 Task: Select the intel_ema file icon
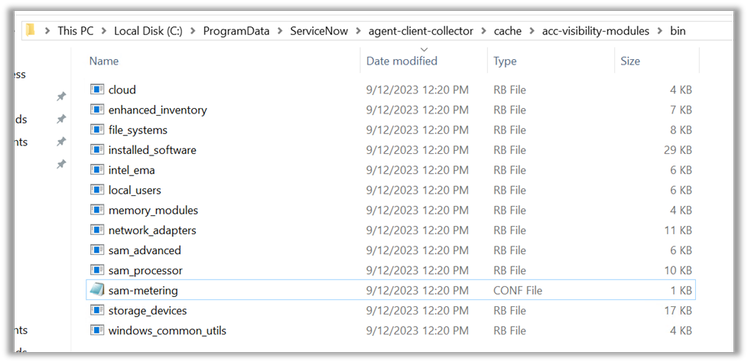(97, 170)
